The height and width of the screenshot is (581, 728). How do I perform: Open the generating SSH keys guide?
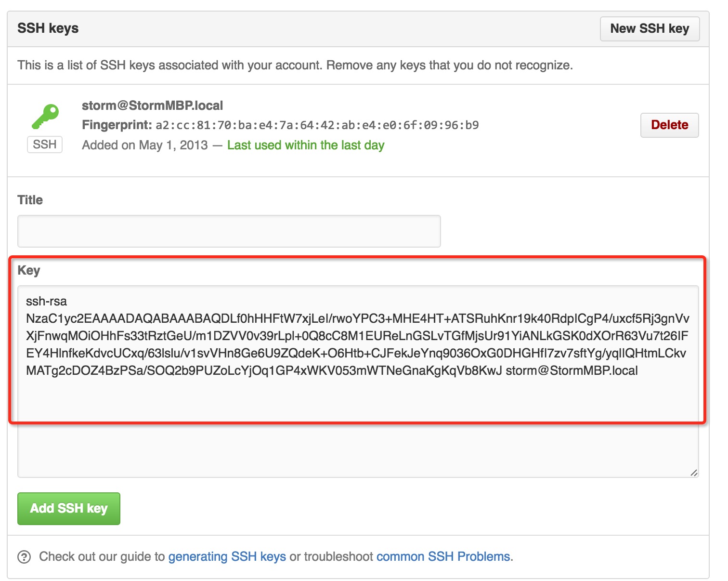click(227, 557)
